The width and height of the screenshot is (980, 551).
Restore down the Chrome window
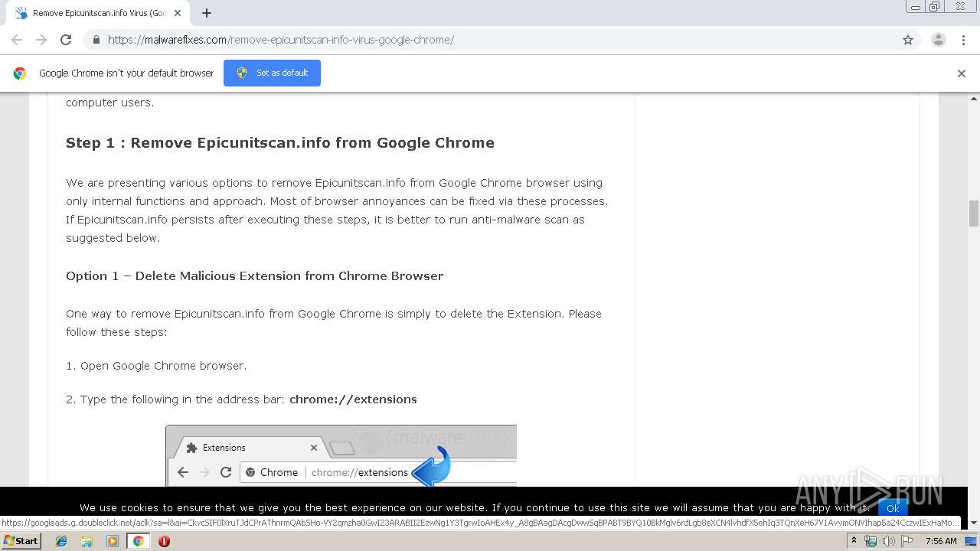click(x=935, y=7)
